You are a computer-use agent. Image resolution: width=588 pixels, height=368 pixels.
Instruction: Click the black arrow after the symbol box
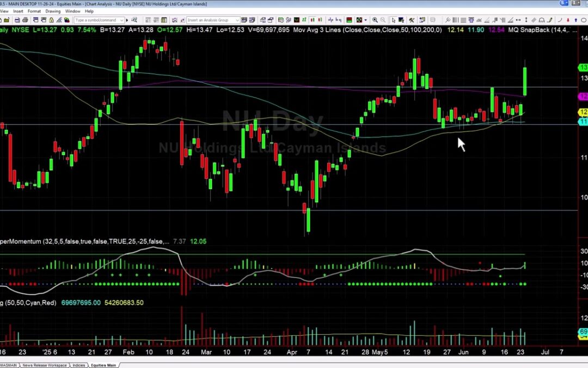pyautogui.click(x=127, y=20)
